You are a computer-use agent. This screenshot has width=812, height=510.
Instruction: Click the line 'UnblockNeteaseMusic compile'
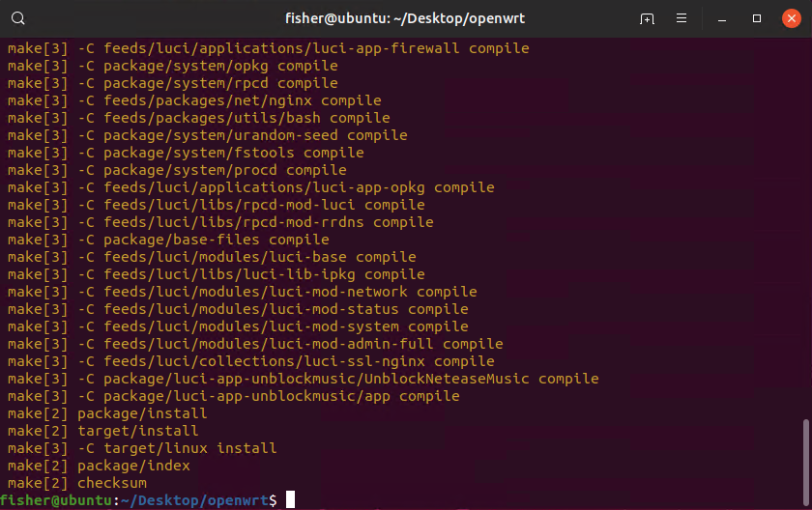click(x=303, y=378)
